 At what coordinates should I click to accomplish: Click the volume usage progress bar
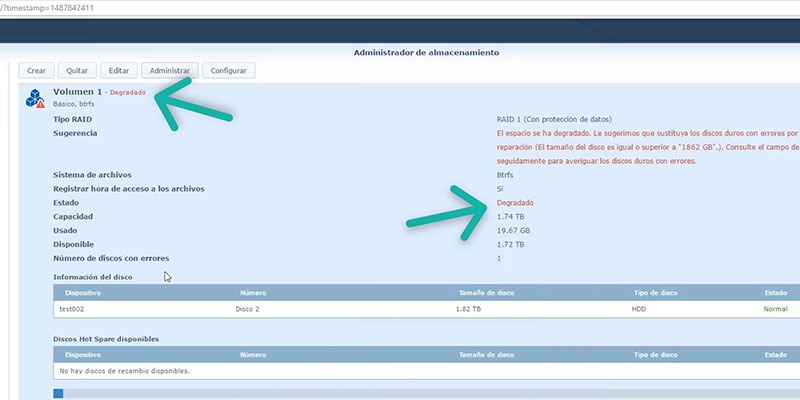(427, 393)
